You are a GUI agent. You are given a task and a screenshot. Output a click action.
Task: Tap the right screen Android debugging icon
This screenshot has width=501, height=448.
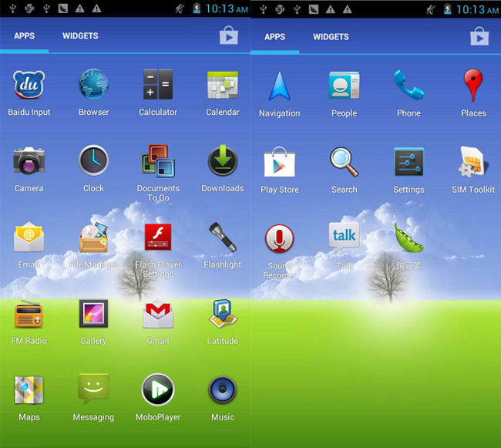coord(280,9)
